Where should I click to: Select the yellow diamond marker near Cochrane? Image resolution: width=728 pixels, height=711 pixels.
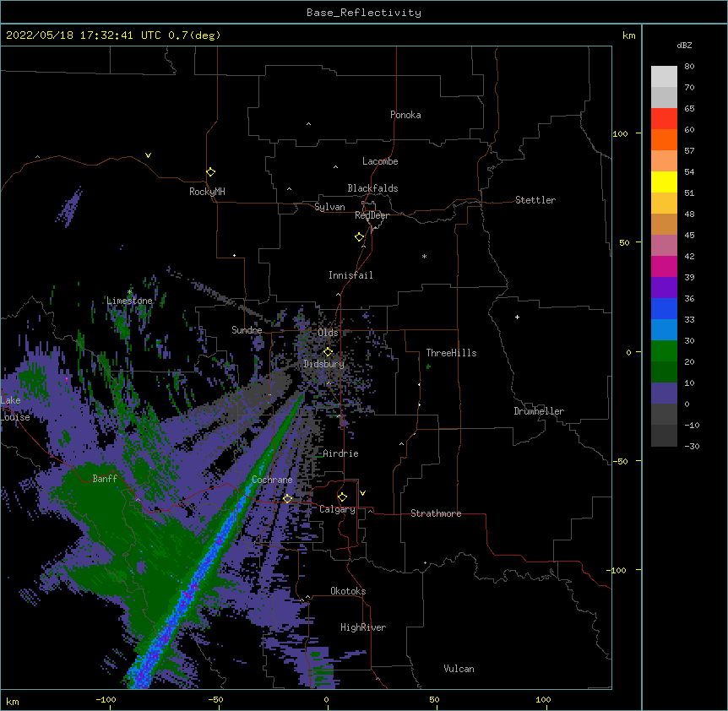287,499
